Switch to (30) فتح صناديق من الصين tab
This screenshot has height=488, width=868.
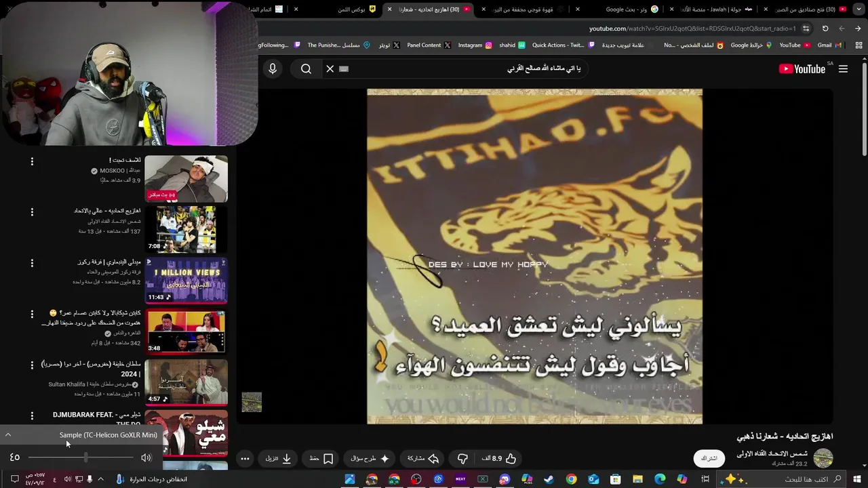point(806,9)
